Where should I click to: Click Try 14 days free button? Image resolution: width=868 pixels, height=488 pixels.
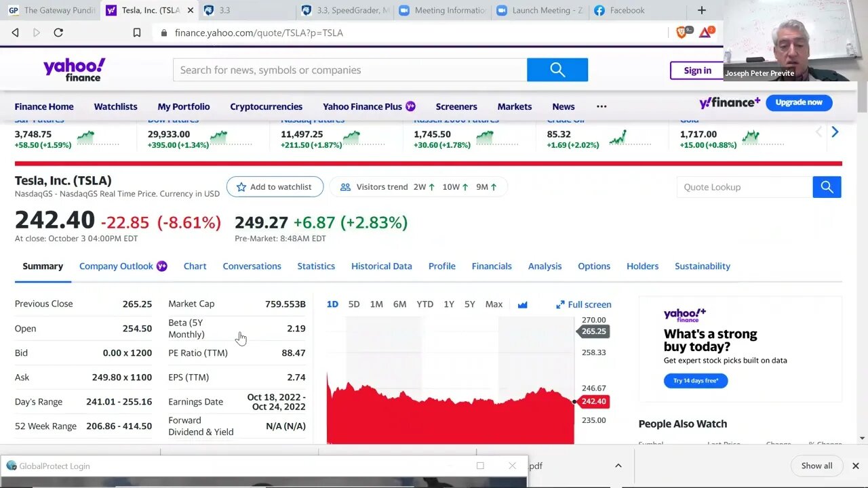(696, 381)
